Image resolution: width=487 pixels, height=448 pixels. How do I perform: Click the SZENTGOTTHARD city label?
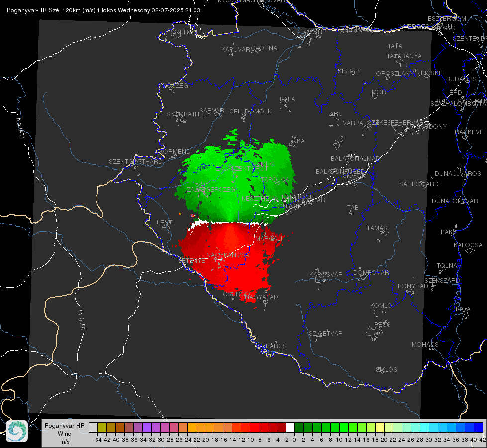[136, 162]
